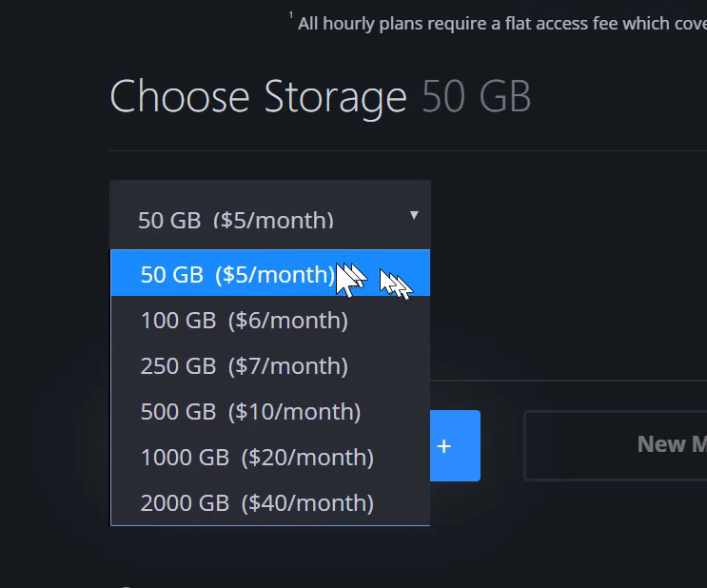Click the Choose Storage heading

coord(259,97)
